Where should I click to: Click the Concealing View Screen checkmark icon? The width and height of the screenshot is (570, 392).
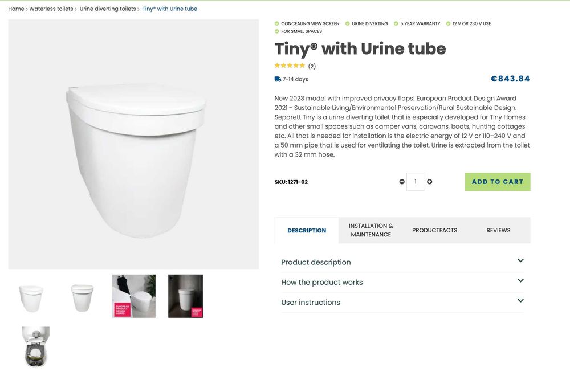click(x=277, y=23)
